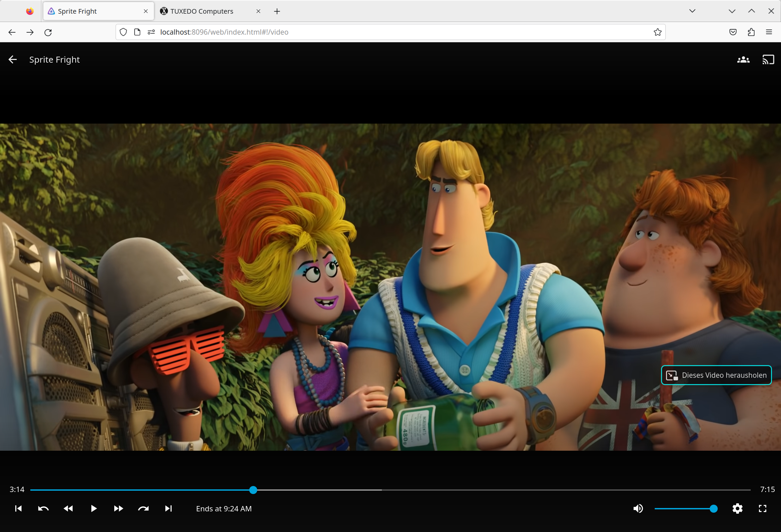Open the SyncPlay group menu
Viewport: 781px width, 532px height.
(x=743, y=60)
